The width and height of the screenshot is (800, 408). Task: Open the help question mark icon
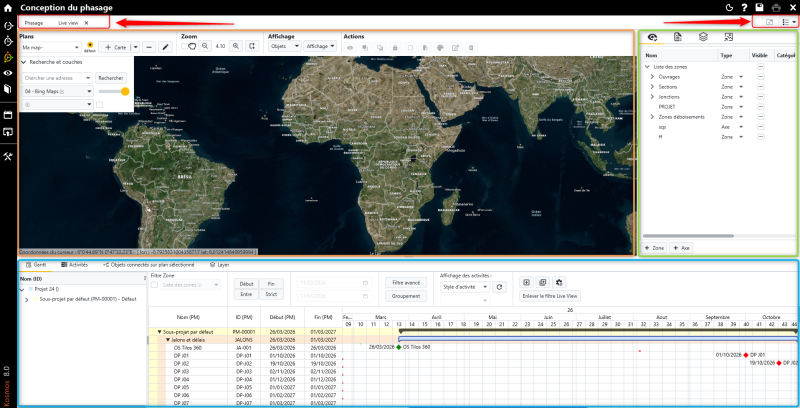pyautogui.click(x=743, y=7)
